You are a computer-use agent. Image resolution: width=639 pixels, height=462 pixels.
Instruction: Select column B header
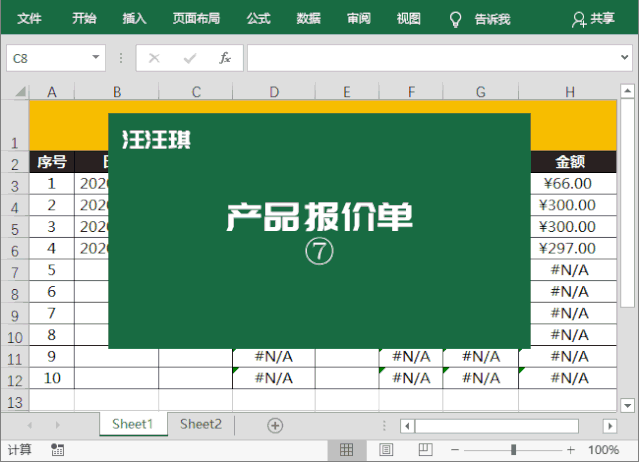point(117,92)
